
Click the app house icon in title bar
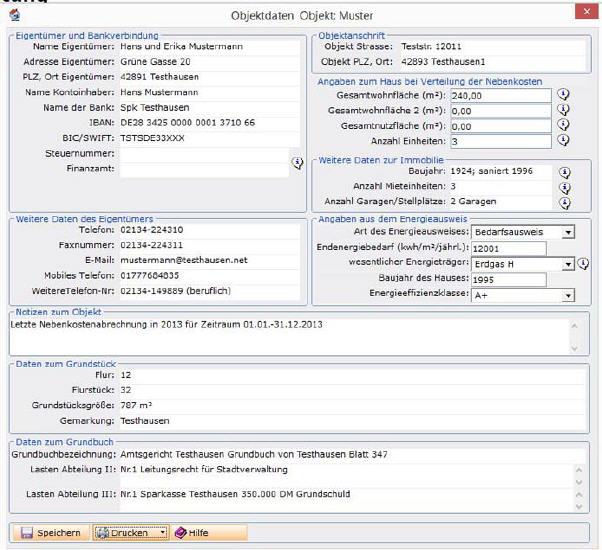pyautogui.click(x=14, y=15)
